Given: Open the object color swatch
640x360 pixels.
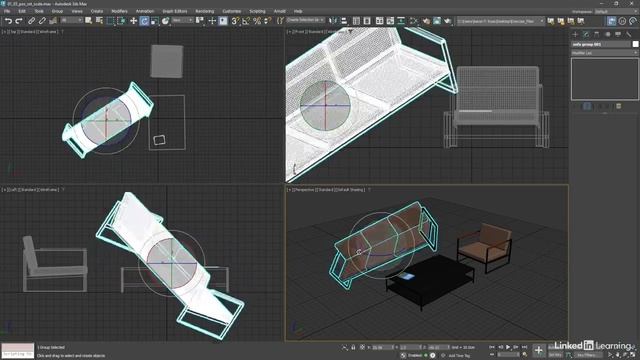Looking at the screenshot, I should pos(636,44).
